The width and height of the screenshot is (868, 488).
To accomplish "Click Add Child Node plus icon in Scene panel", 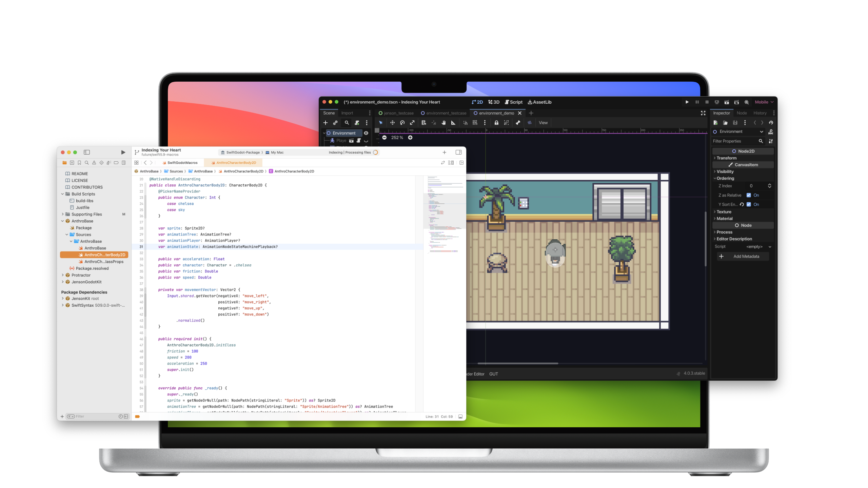I will coord(325,123).
